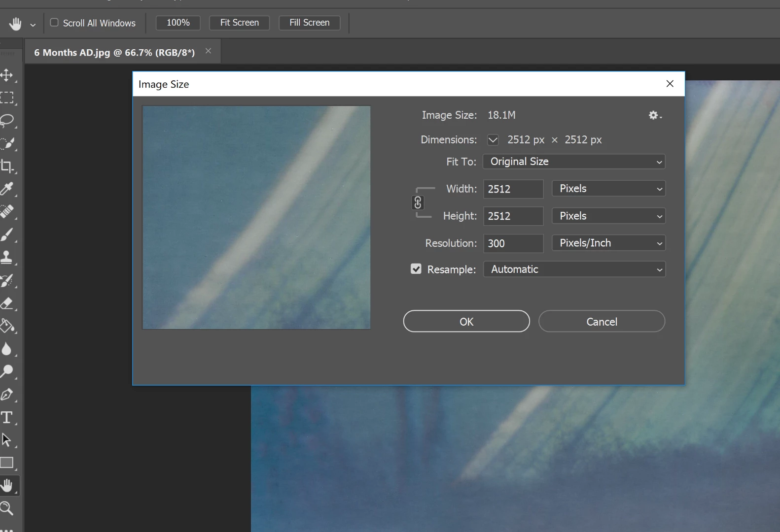The image size is (780, 532).
Task: Open the Image Size gear settings
Action: pos(655,115)
